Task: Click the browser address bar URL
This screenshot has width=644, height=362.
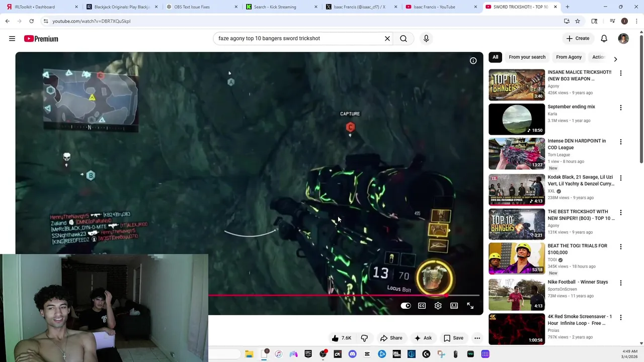Action: click(92, 21)
